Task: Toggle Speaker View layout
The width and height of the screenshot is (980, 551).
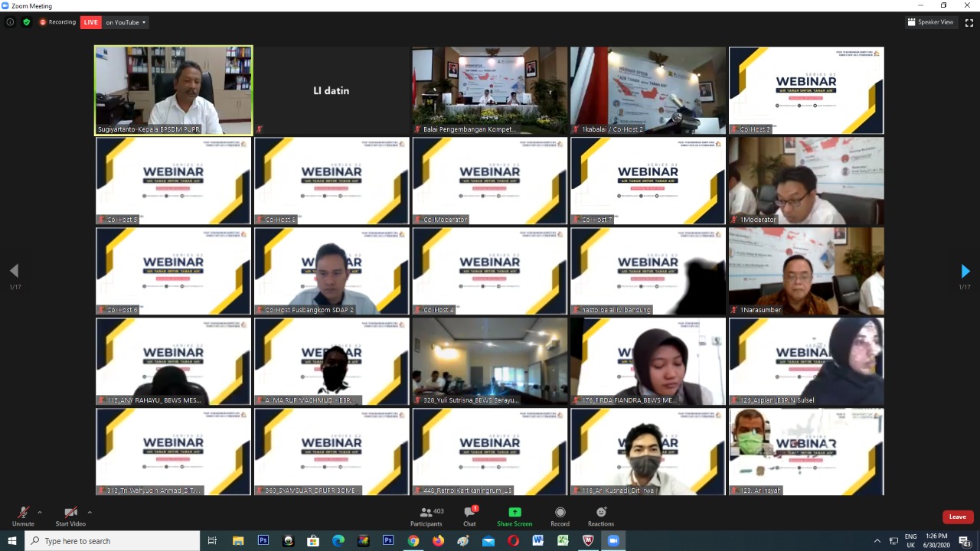Action: (x=930, y=22)
